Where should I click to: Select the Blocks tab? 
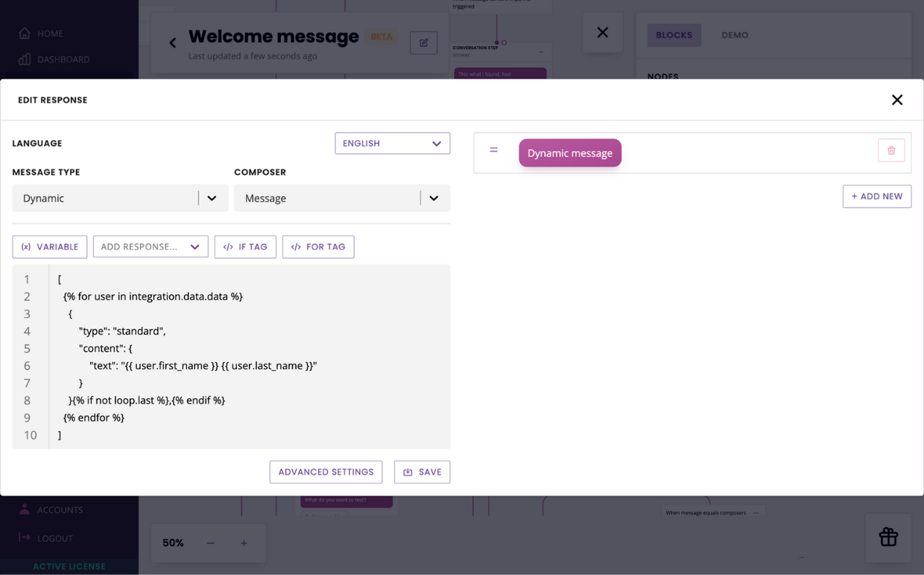674,35
